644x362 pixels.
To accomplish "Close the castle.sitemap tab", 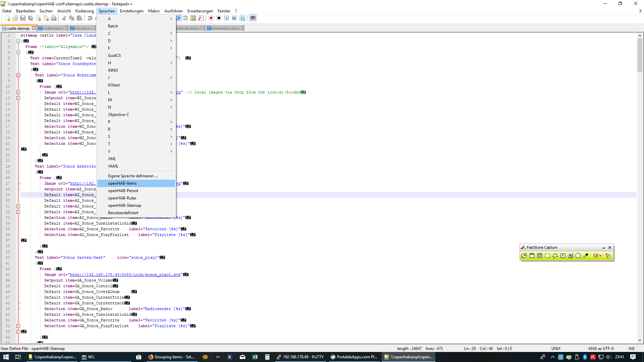I will click(x=34, y=28).
